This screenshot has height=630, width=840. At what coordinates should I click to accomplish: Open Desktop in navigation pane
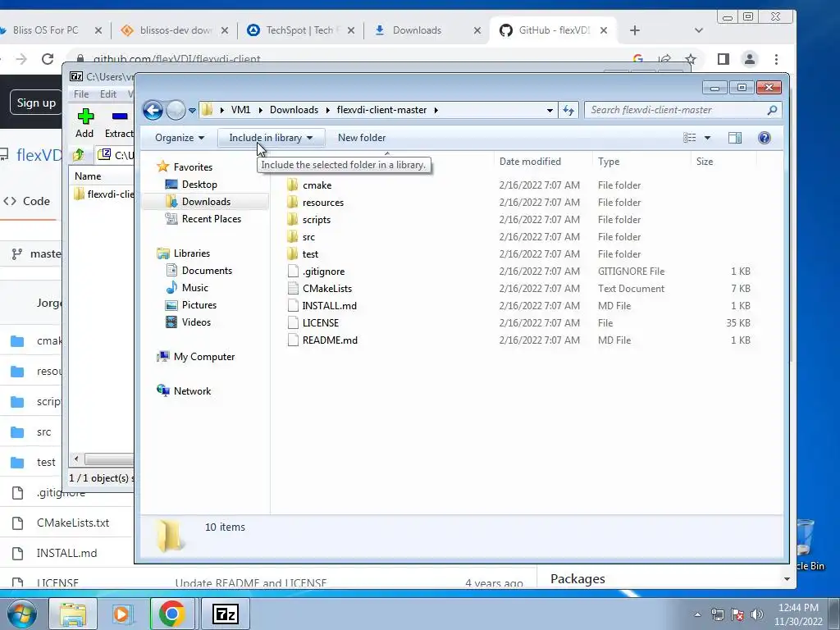(199, 185)
